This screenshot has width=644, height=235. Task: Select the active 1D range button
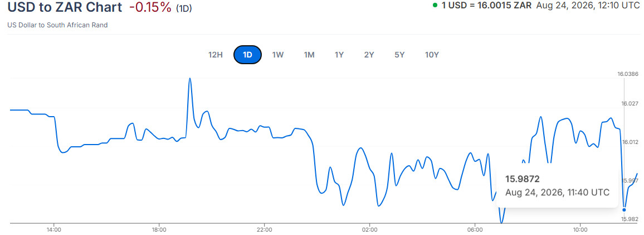(248, 55)
